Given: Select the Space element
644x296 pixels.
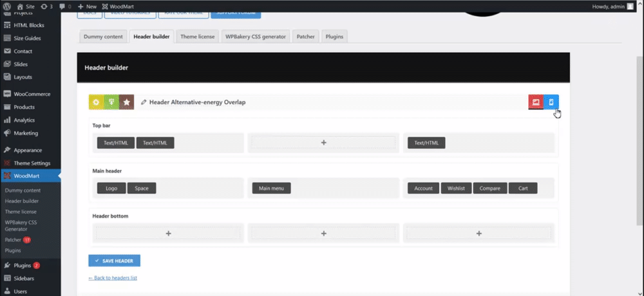Looking at the screenshot, I should click(142, 189).
